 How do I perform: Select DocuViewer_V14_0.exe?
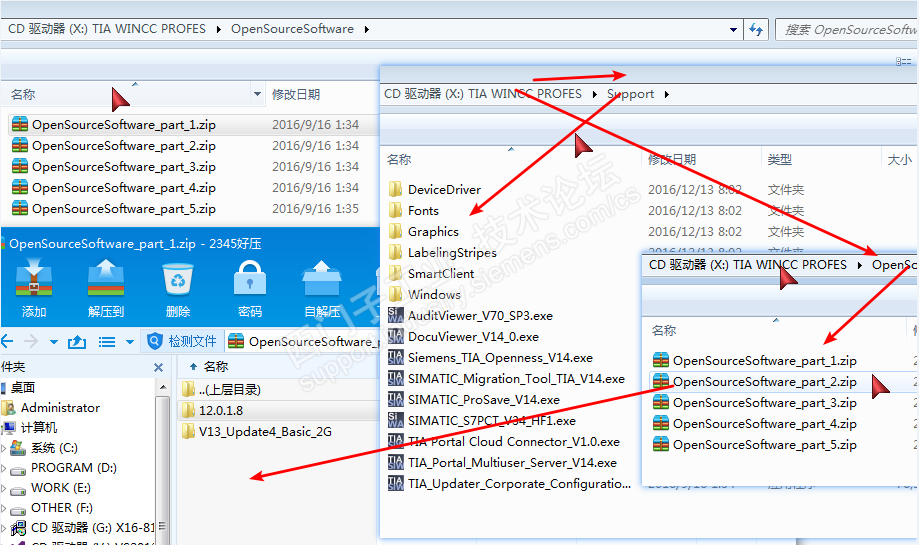click(464, 337)
